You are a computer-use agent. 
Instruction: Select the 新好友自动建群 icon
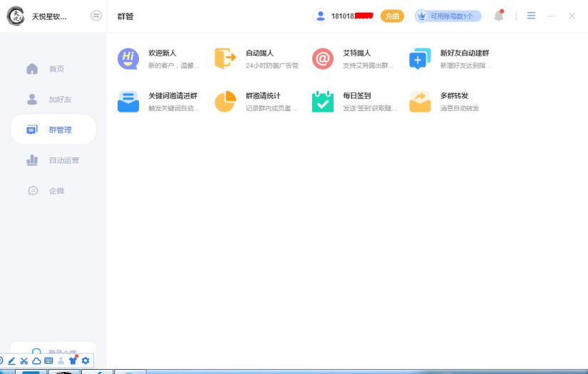420,59
